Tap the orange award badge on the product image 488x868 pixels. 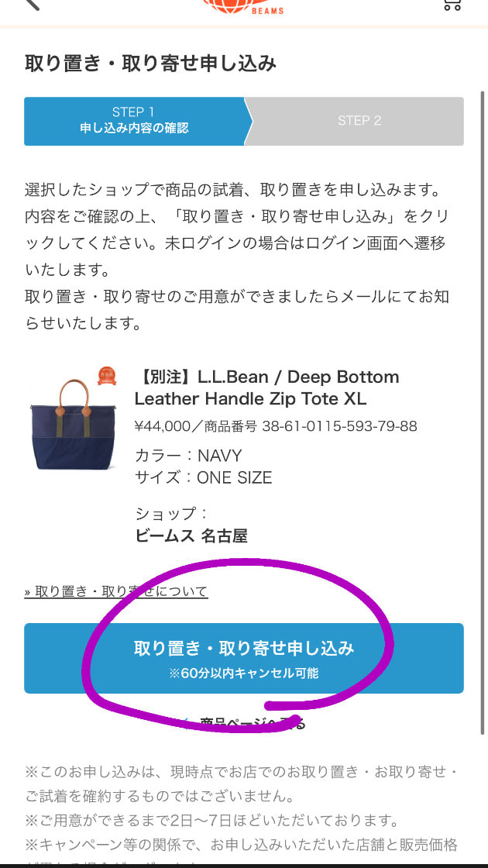tap(107, 376)
